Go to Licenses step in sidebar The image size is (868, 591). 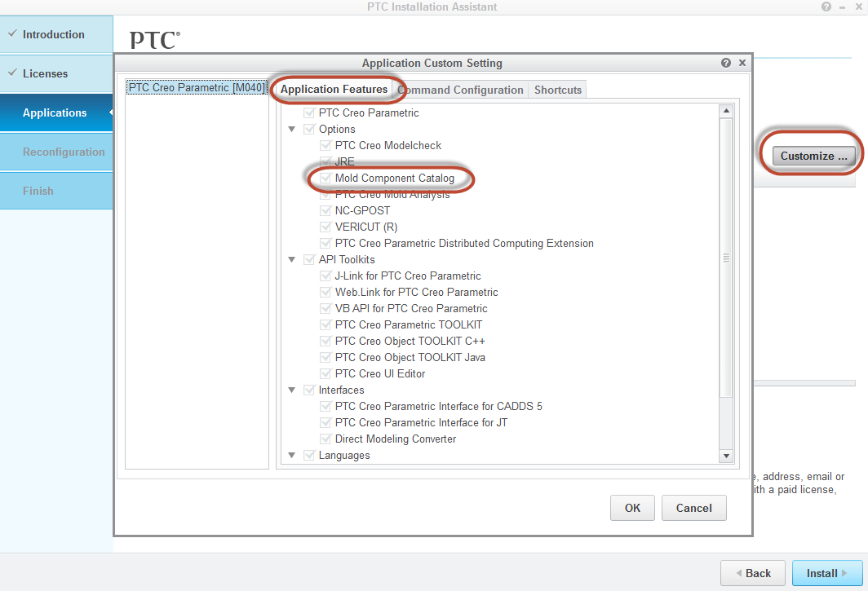[56, 73]
